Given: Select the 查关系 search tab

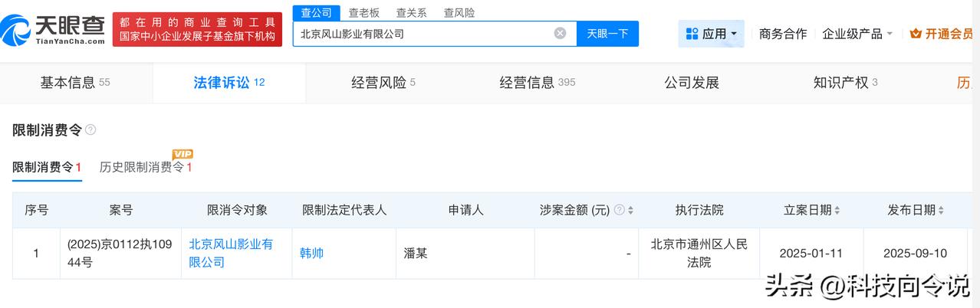Looking at the screenshot, I should (411, 12).
